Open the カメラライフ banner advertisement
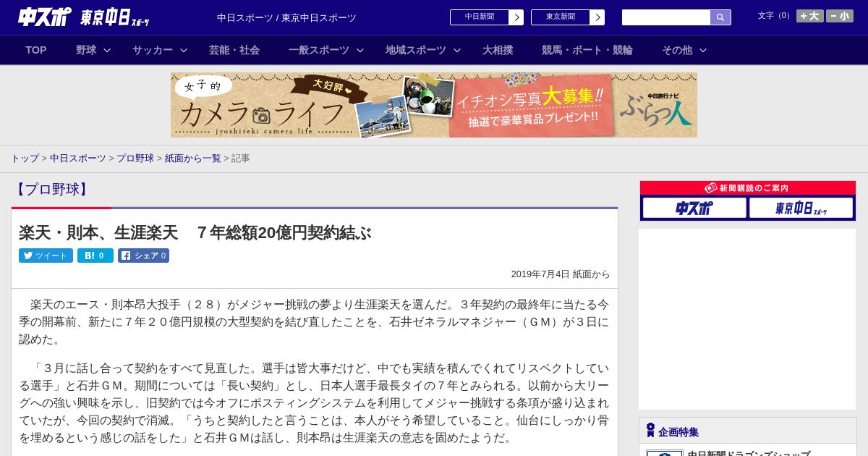 [434, 105]
